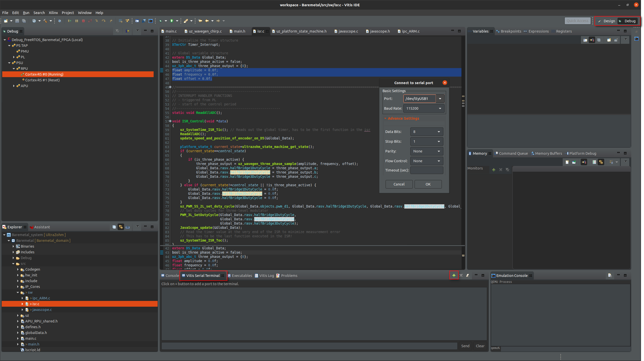Click the Step Over toolbar icon
Screen dimensions: 644x361
(104, 21)
